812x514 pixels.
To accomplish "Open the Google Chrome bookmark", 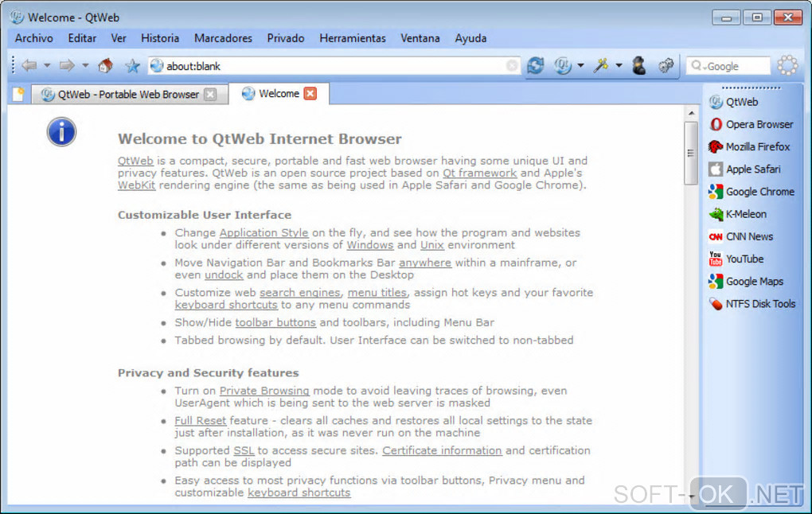I will [x=751, y=192].
